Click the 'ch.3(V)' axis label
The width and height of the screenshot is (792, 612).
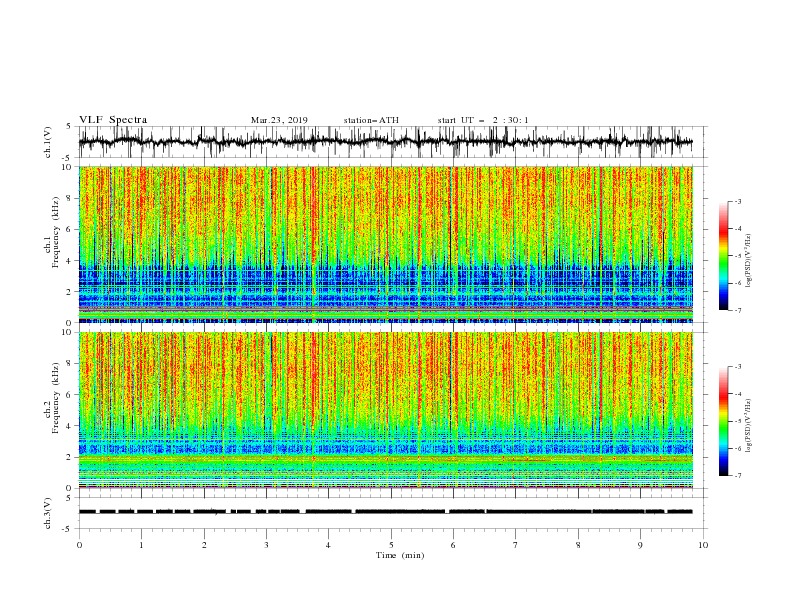click(x=48, y=513)
